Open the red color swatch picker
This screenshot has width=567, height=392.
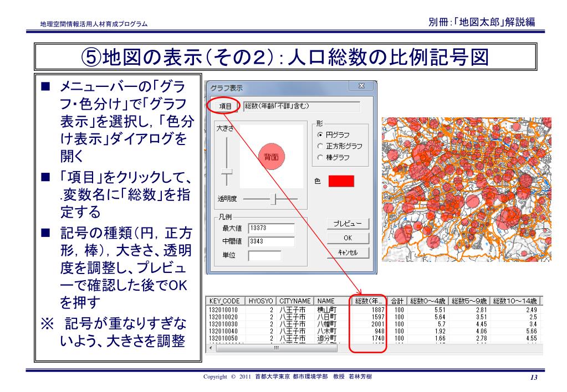click(341, 181)
